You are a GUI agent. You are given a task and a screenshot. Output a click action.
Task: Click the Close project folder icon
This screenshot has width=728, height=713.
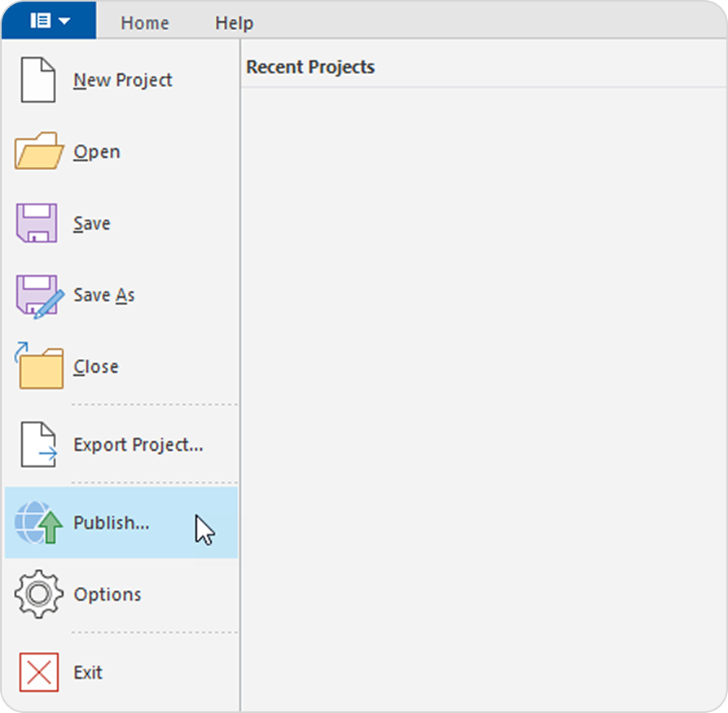(x=38, y=366)
